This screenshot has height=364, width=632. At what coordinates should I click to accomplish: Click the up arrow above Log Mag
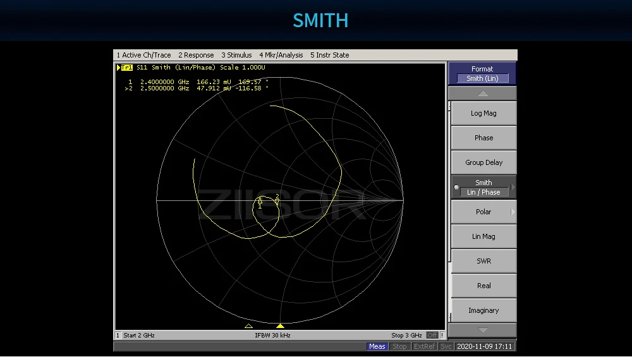482,94
